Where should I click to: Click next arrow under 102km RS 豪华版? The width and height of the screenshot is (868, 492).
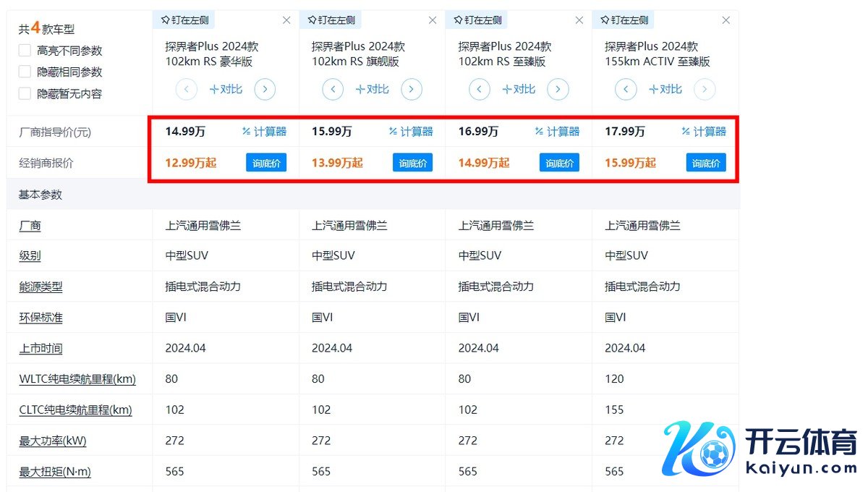point(265,90)
